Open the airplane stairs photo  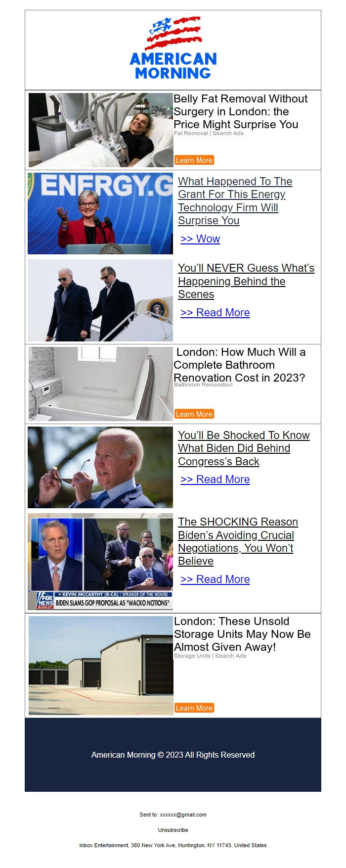100,300
